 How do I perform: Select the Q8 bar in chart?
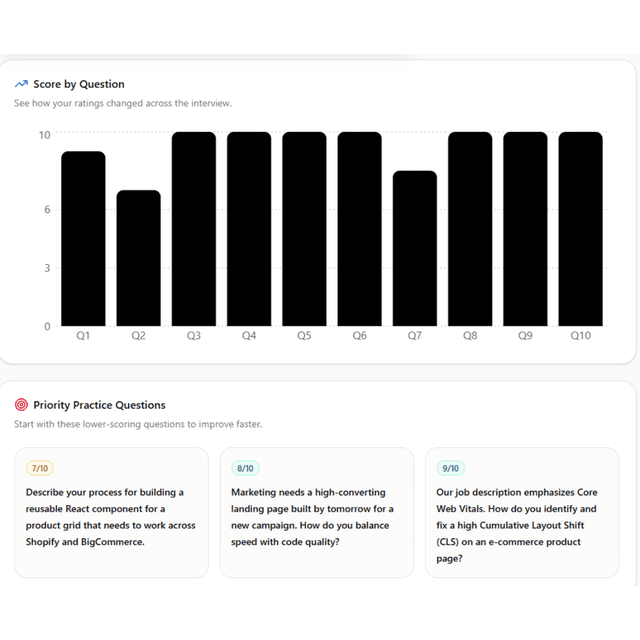[470, 229]
